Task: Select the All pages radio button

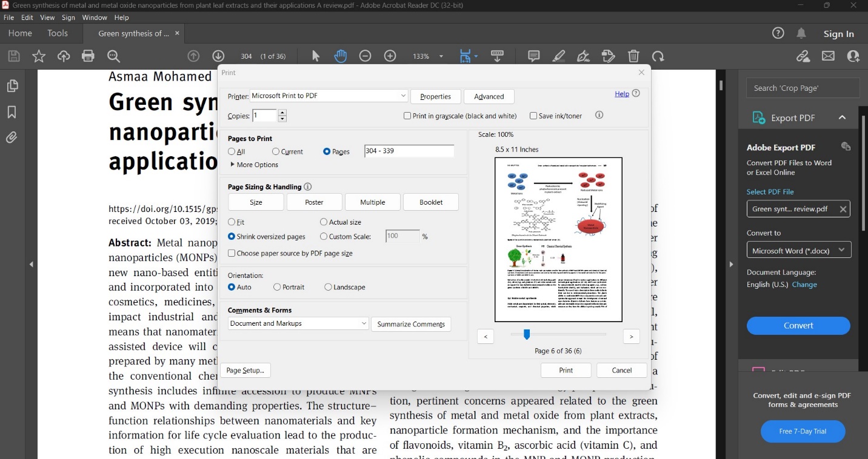Action: [x=232, y=151]
